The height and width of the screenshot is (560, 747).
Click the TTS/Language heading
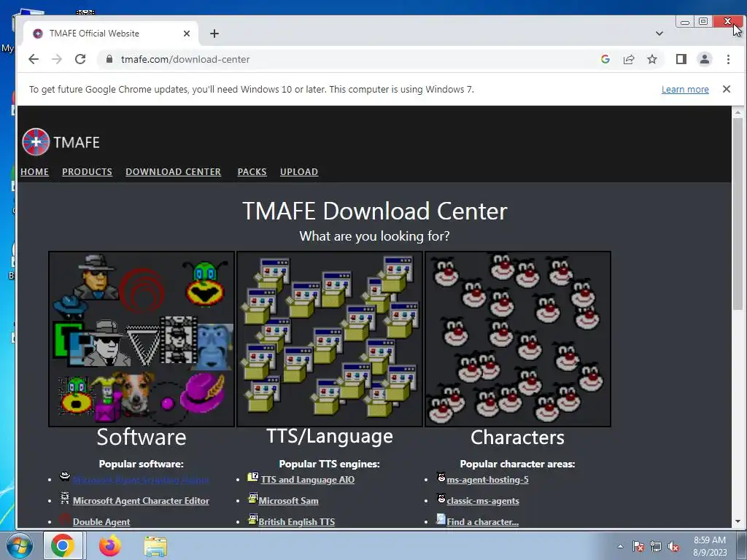(x=330, y=436)
